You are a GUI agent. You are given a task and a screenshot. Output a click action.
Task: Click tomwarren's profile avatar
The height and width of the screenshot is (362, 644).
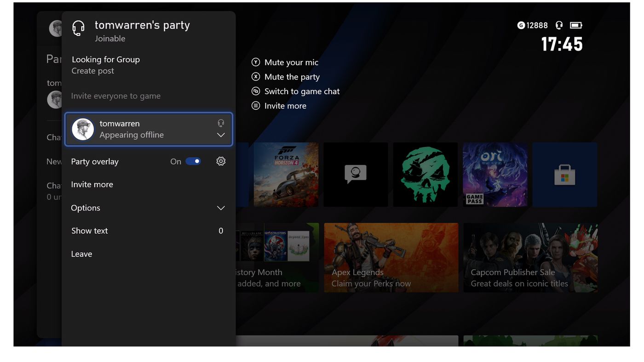(83, 129)
